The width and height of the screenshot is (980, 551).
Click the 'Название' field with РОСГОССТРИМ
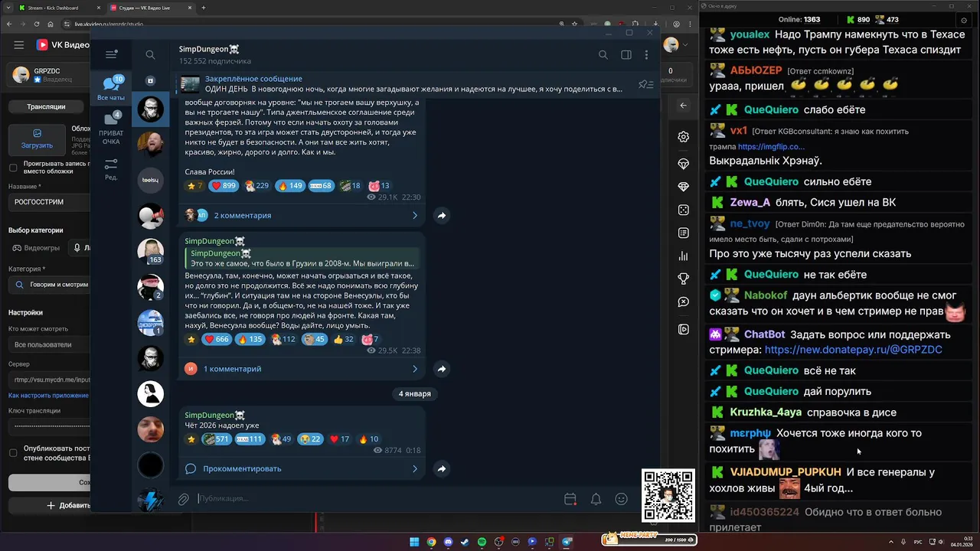(x=49, y=202)
